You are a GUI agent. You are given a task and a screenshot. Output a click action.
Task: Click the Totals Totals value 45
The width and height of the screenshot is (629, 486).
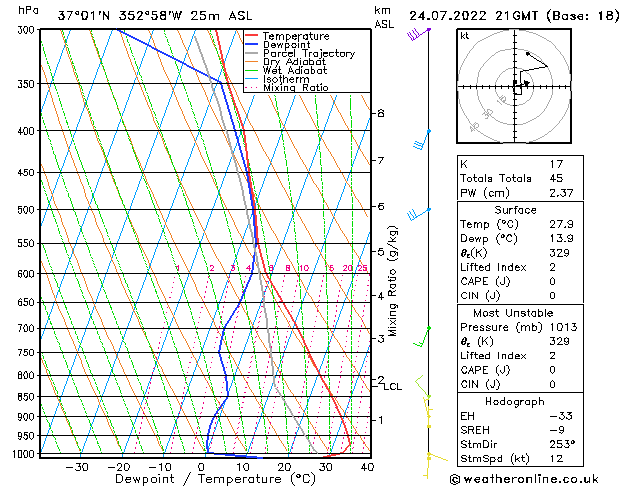tap(556, 178)
